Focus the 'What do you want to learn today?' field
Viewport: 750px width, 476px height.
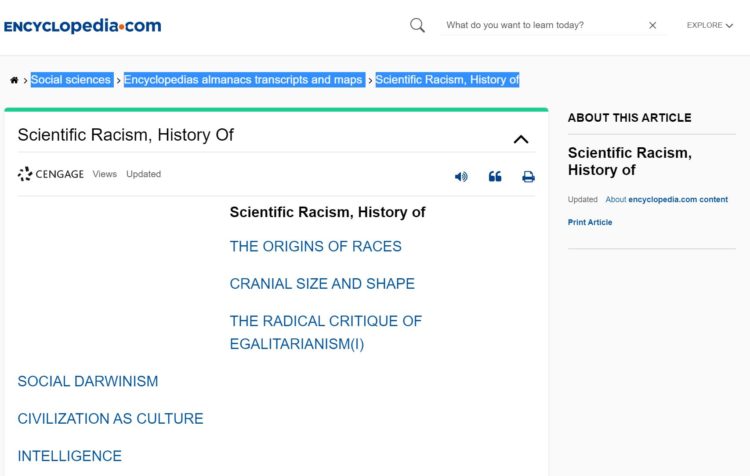(x=543, y=25)
